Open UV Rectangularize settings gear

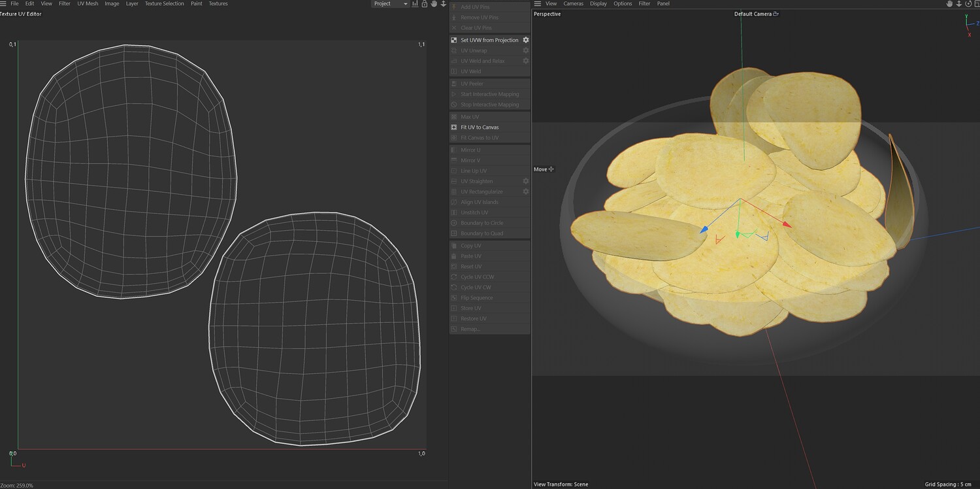(x=525, y=192)
